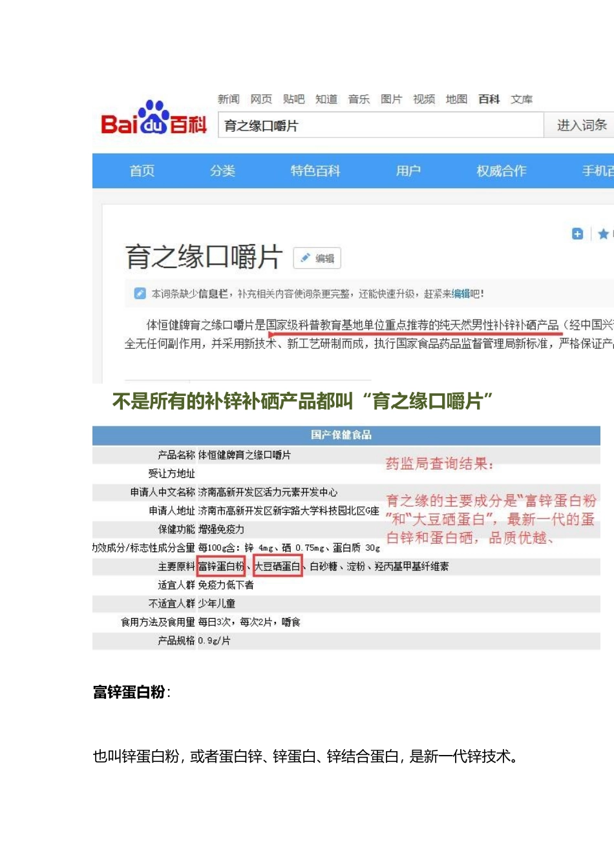Viewport: 614px width, 868px height.
Task: Open the 文库 search category
Action: coord(522,99)
